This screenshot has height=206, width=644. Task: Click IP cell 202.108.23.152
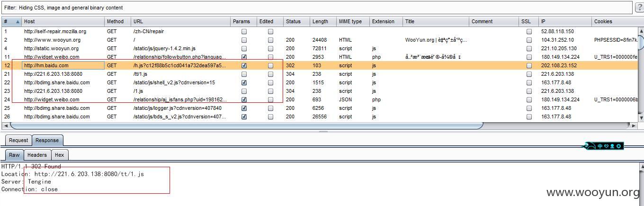[565, 65]
